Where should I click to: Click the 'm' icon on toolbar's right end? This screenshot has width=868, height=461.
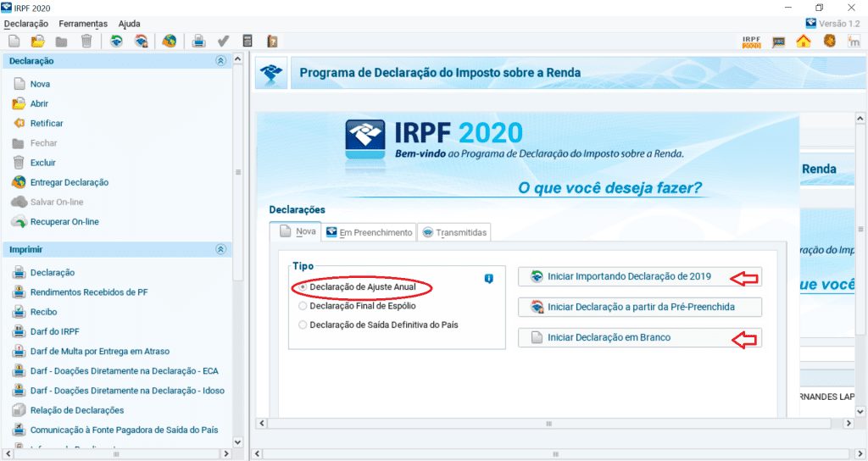[854, 41]
